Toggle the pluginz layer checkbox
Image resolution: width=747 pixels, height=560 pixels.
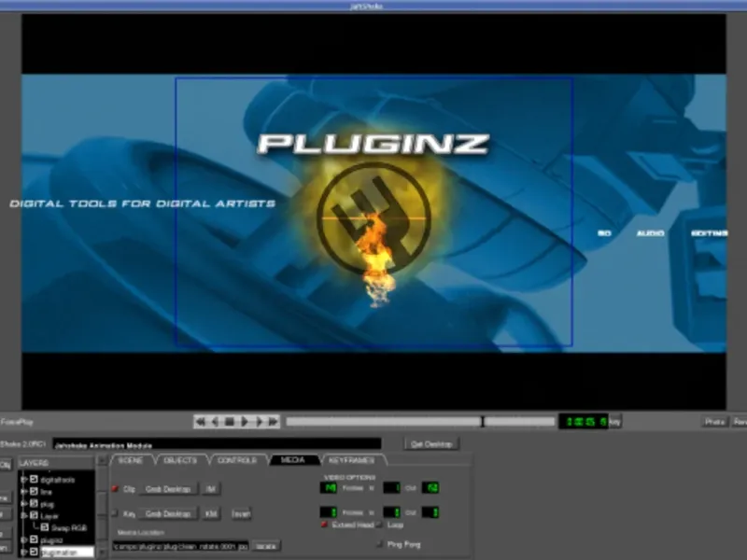pos(34,539)
